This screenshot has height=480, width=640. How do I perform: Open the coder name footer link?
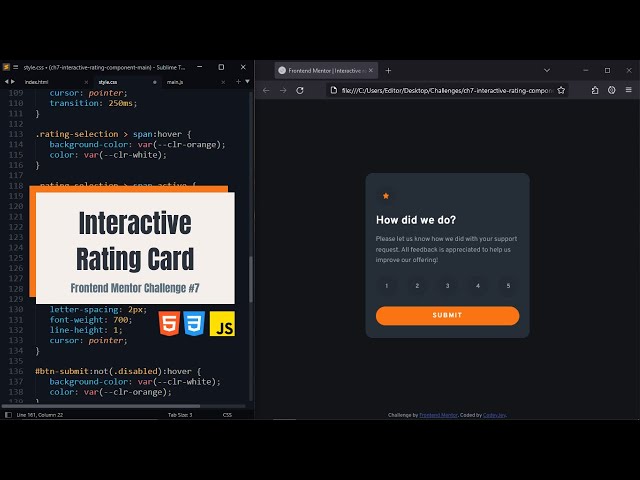pyautogui.click(x=494, y=415)
